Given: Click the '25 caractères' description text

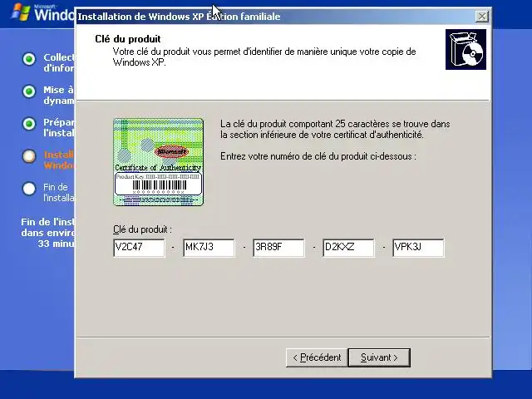Looking at the screenshot, I should tap(335, 130).
